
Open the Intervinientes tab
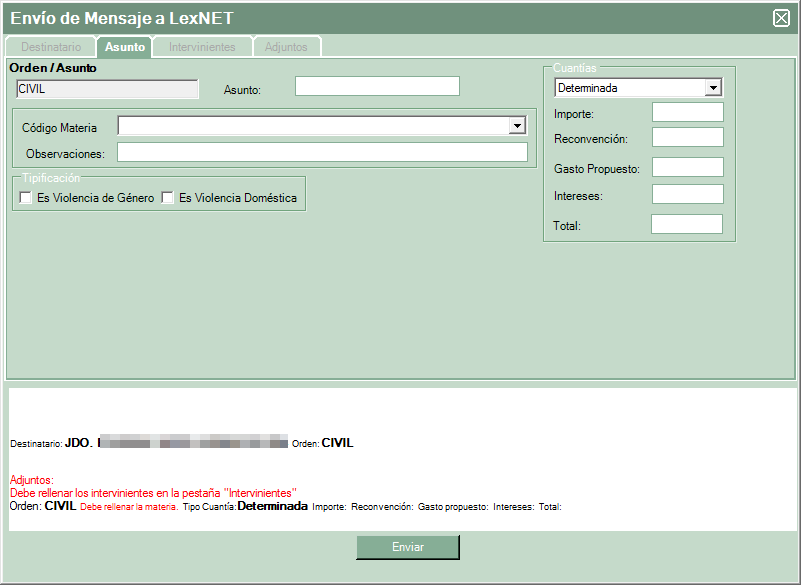202,47
